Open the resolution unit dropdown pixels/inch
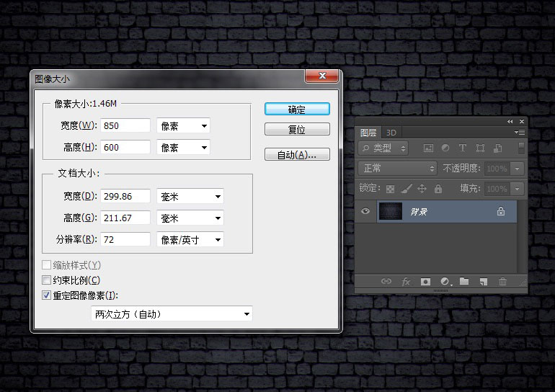Viewport: 555px width, 392px height. pyautogui.click(x=190, y=239)
